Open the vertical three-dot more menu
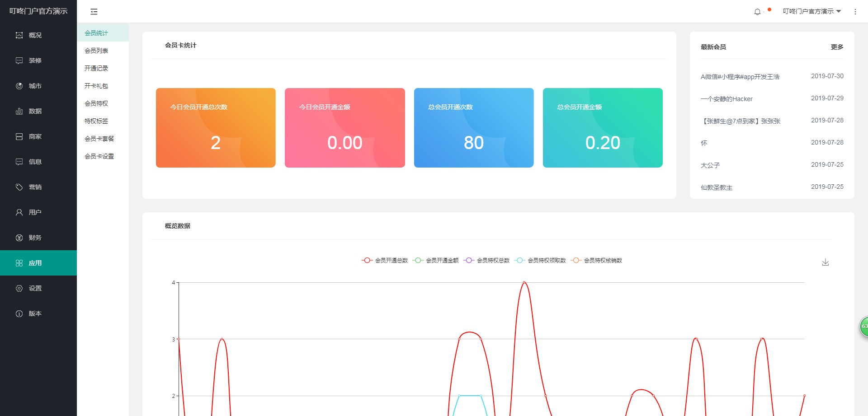Viewport: 868px width, 416px height. click(x=855, y=12)
